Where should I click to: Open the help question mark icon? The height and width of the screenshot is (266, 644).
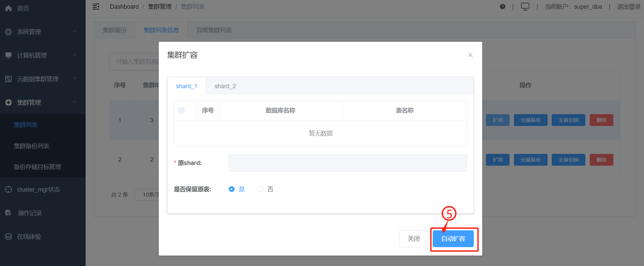[502, 7]
